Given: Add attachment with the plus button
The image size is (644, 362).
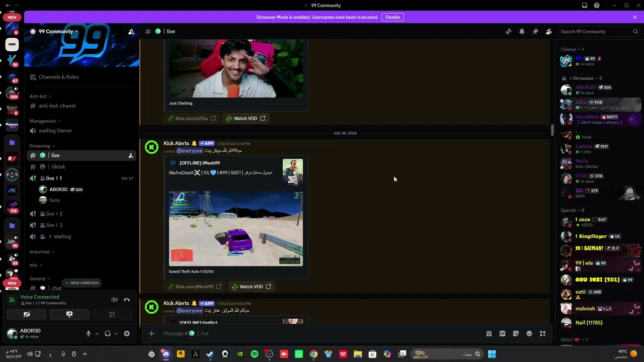Looking at the screenshot, I should (151, 333).
